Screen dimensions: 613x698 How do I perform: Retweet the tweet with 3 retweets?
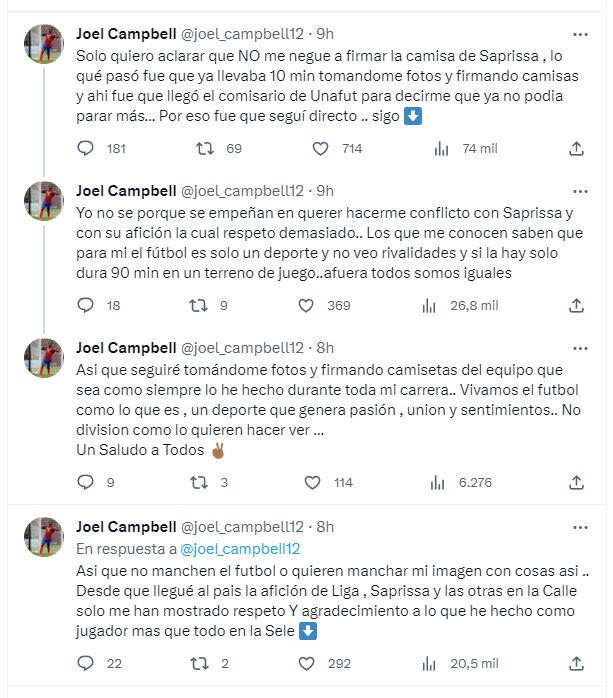pyautogui.click(x=196, y=482)
